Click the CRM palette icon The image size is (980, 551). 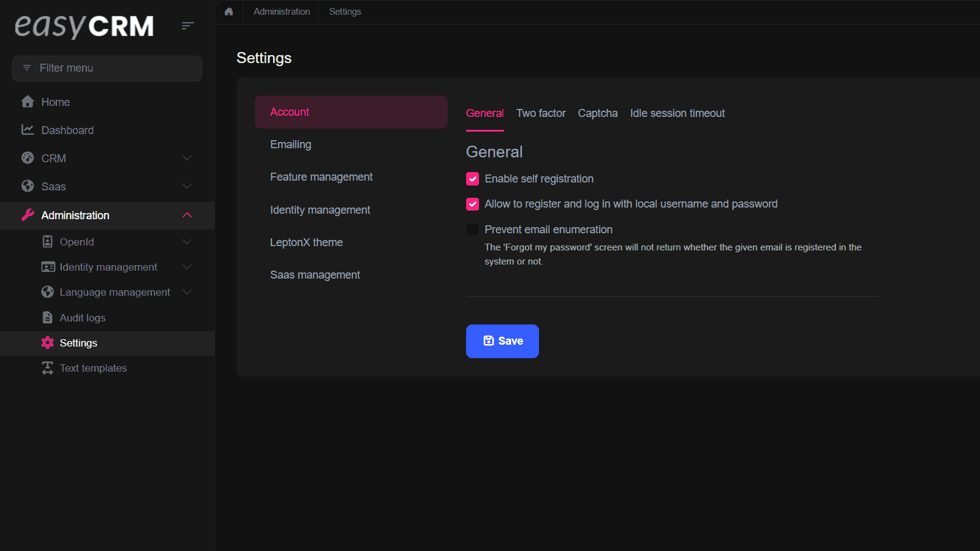pyautogui.click(x=28, y=158)
